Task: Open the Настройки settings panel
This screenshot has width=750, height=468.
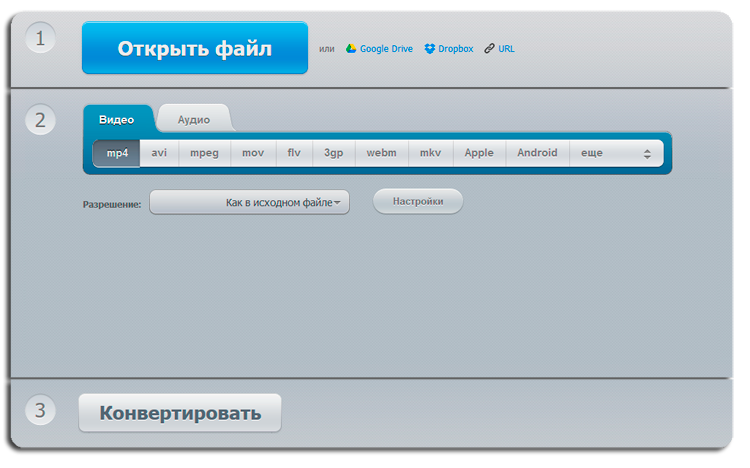Action: point(418,201)
